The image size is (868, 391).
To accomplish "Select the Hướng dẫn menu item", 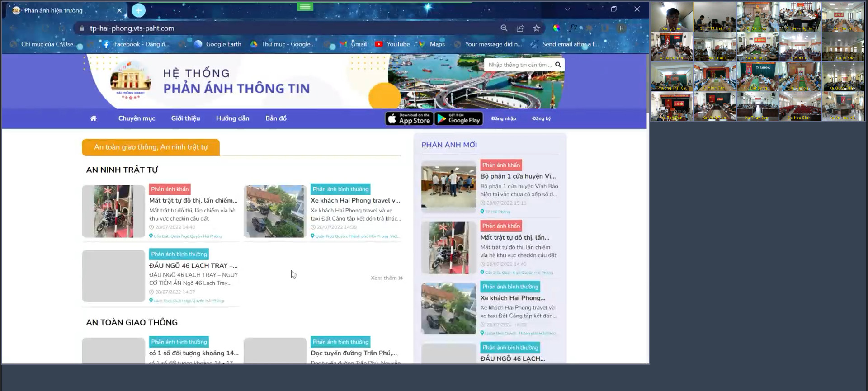I will pyautogui.click(x=232, y=118).
